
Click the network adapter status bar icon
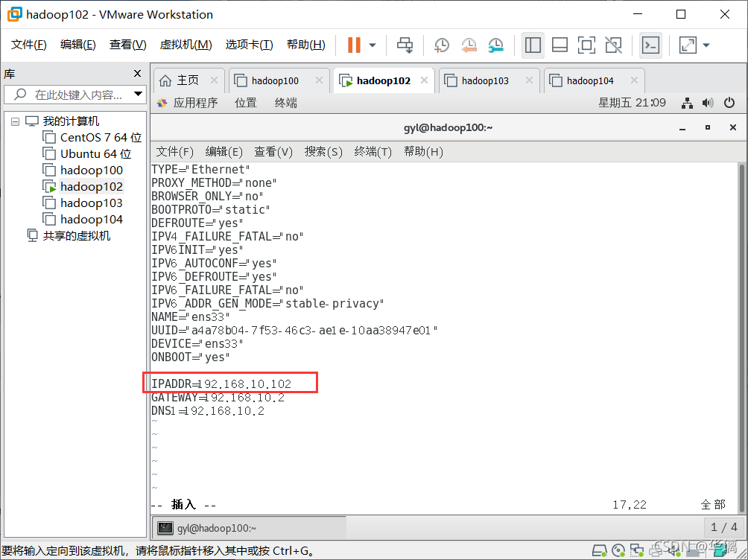pyautogui.click(x=637, y=551)
